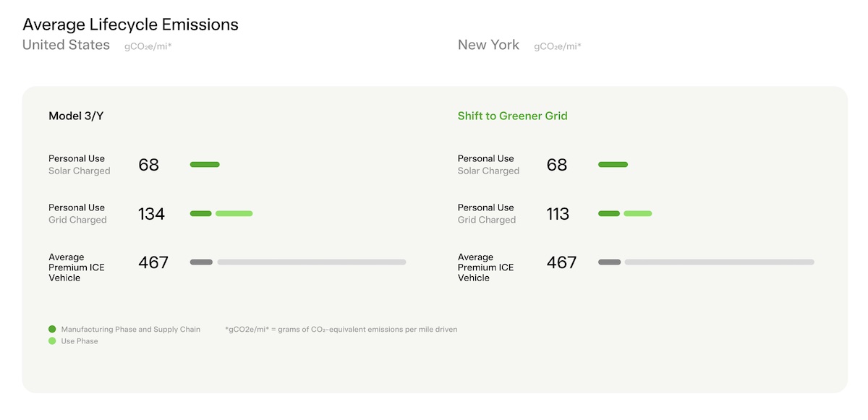Click the long light gray bar beside 467 under Model 3/Y

tap(312, 262)
